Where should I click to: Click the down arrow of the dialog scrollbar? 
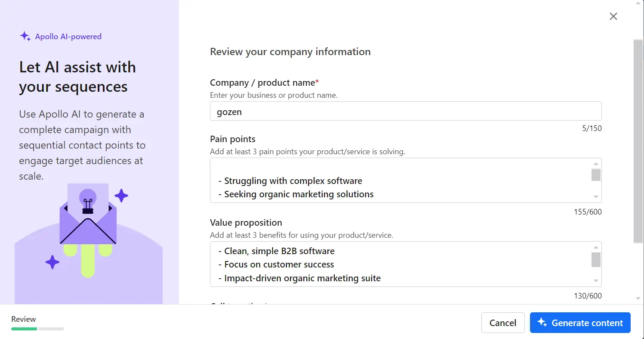(x=638, y=299)
